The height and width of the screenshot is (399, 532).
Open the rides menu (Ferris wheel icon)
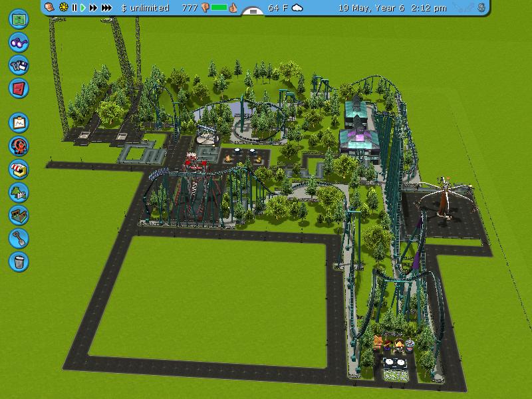19,146
